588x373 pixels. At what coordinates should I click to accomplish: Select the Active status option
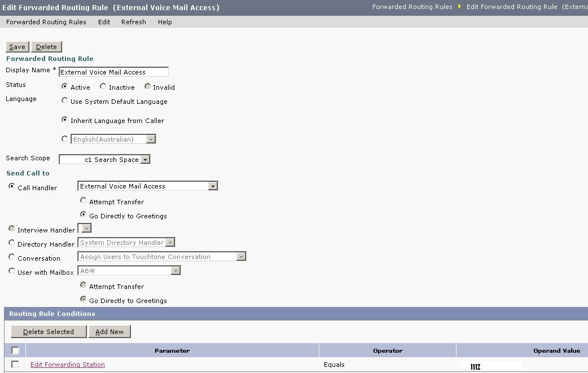pyautogui.click(x=64, y=86)
